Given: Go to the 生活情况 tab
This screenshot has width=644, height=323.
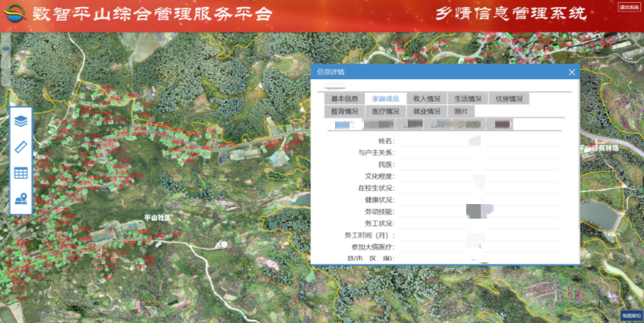Looking at the screenshot, I should point(468,99).
